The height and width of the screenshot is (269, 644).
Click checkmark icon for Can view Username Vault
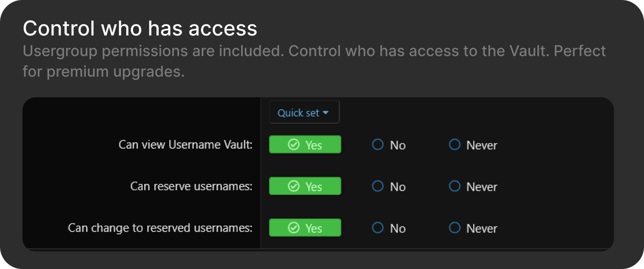click(293, 145)
